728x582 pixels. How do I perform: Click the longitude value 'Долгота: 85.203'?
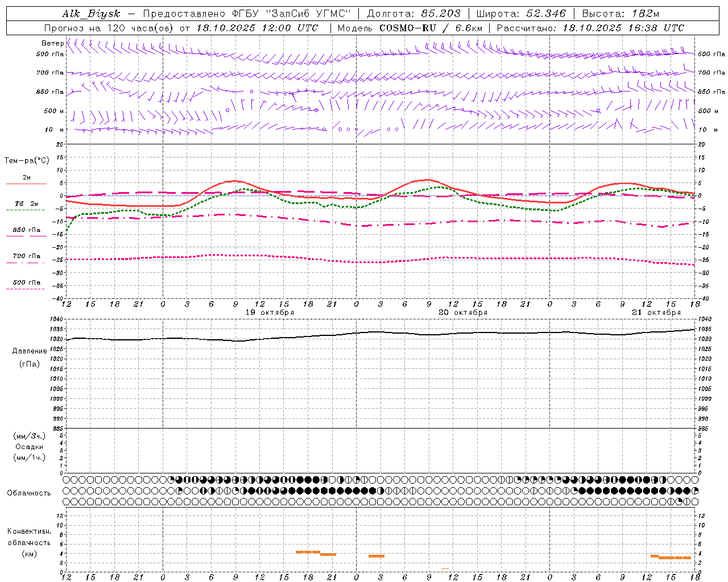point(413,14)
